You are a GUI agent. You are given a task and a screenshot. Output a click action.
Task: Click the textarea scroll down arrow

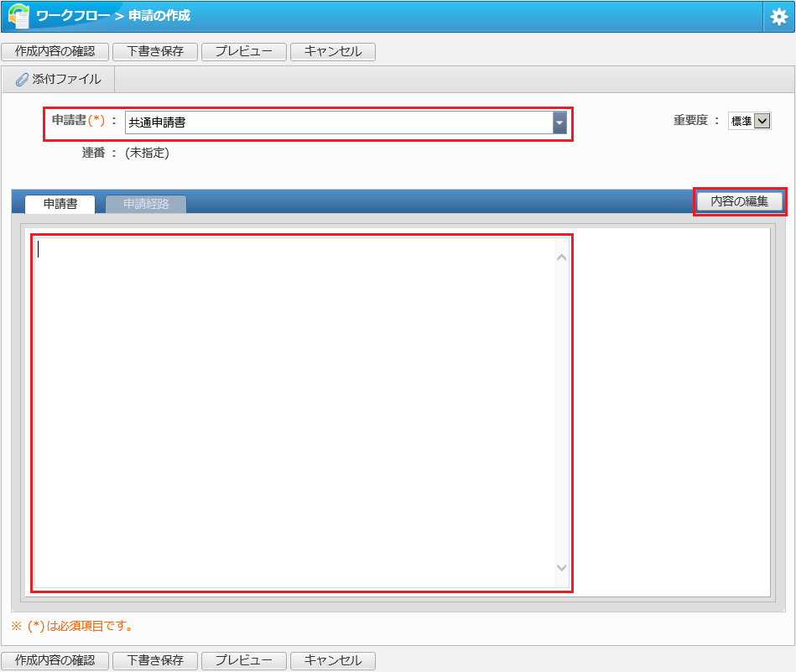[x=561, y=567]
